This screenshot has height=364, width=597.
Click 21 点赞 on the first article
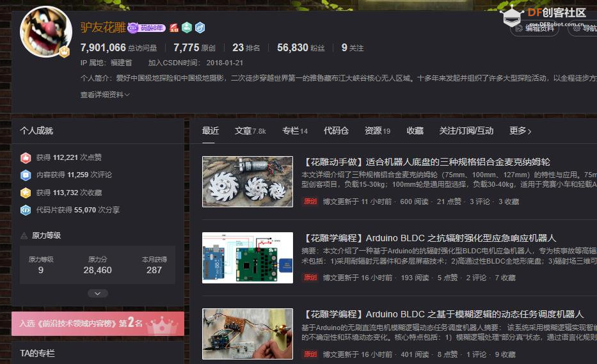pos(449,202)
